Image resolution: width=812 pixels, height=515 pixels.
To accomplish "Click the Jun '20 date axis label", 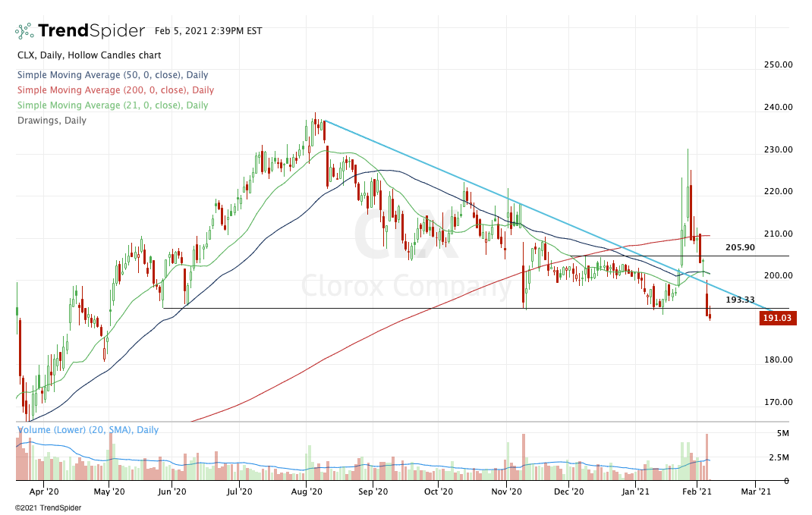I will pyautogui.click(x=172, y=491).
